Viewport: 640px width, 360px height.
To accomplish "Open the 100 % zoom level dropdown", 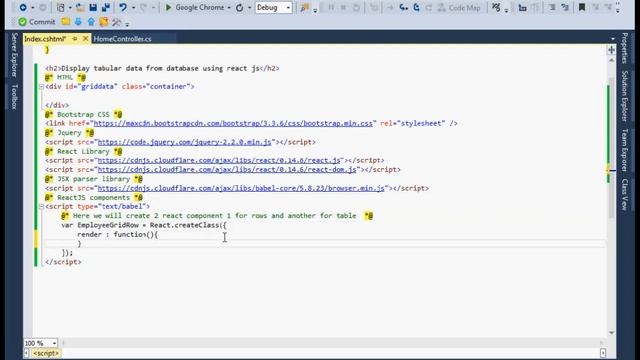I will coord(54,343).
